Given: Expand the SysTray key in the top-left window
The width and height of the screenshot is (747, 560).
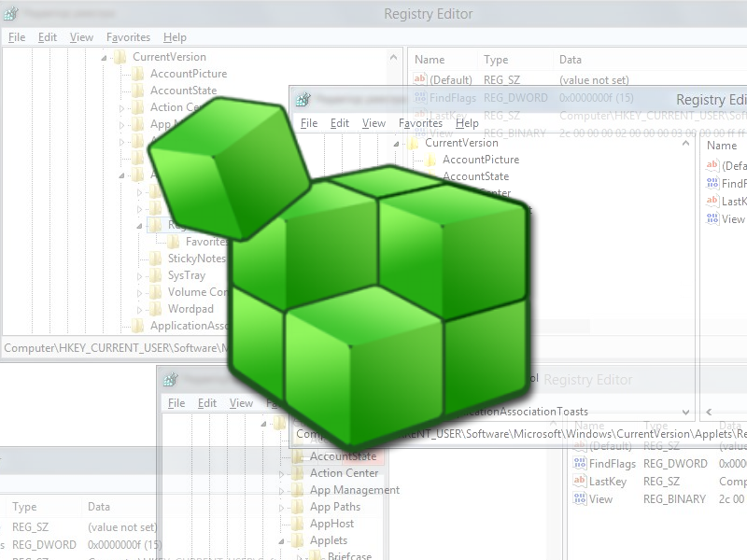Looking at the screenshot, I should pyautogui.click(x=139, y=276).
